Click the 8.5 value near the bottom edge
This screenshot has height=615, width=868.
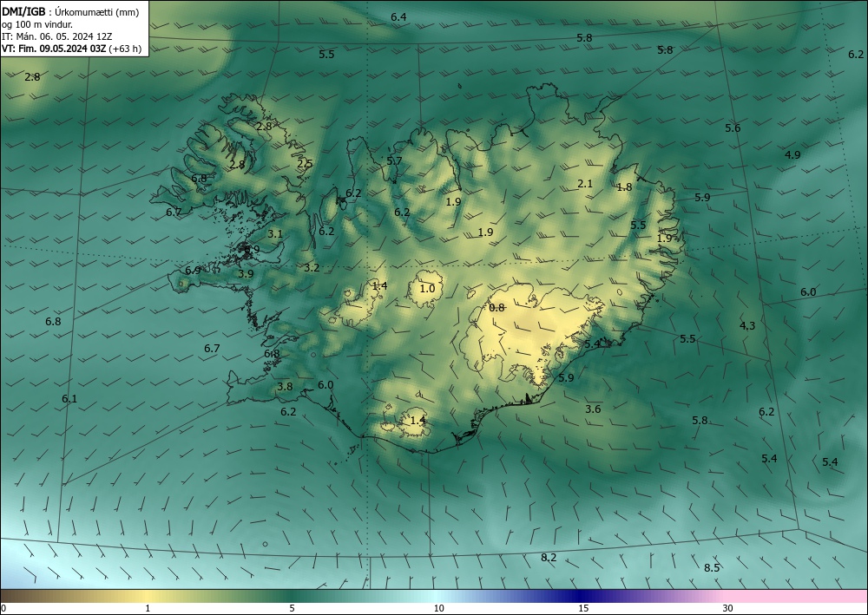(712, 567)
